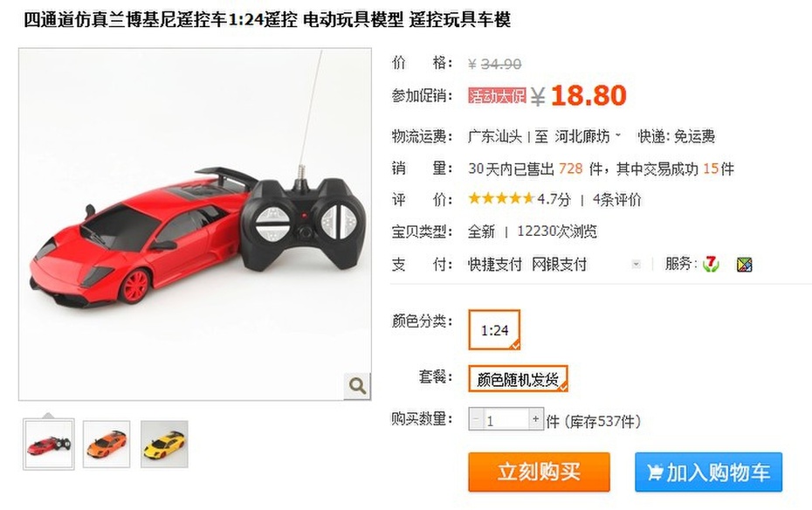Click the cart icon in 加入购物车 button

point(655,472)
